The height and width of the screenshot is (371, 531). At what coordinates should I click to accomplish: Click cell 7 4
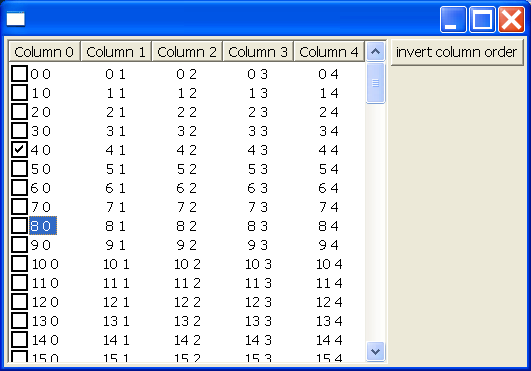click(329, 206)
